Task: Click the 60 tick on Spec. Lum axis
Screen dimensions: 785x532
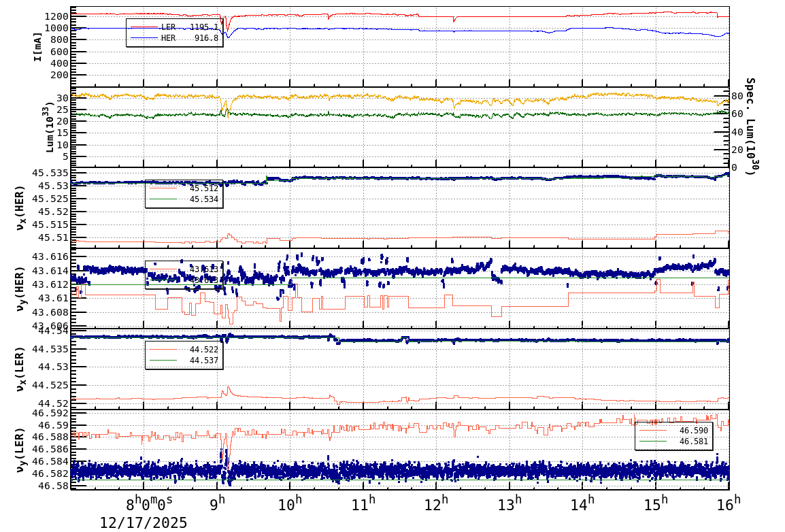Action: coord(737,114)
